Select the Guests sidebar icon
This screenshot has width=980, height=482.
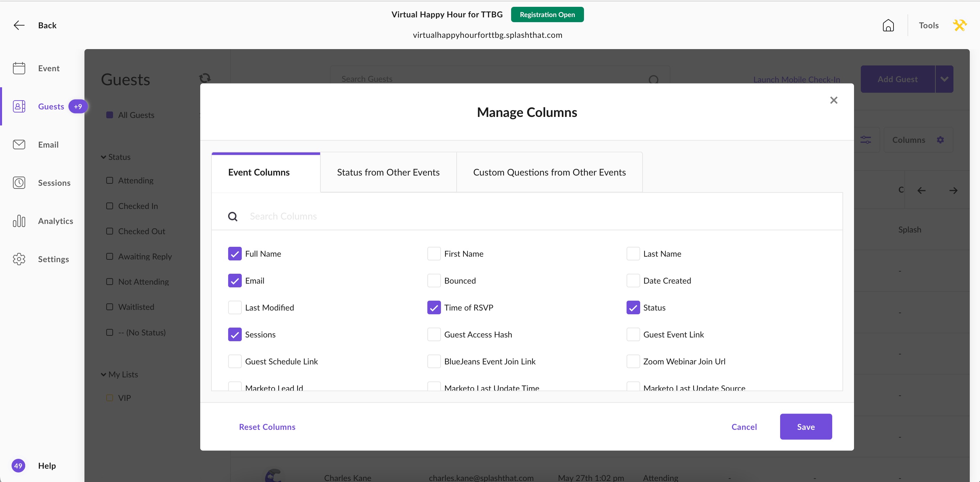19,106
